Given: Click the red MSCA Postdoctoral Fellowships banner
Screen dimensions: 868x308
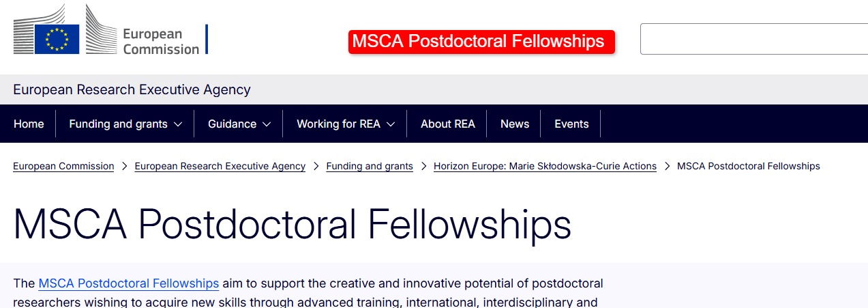Looking at the screenshot, I should 481,42.
